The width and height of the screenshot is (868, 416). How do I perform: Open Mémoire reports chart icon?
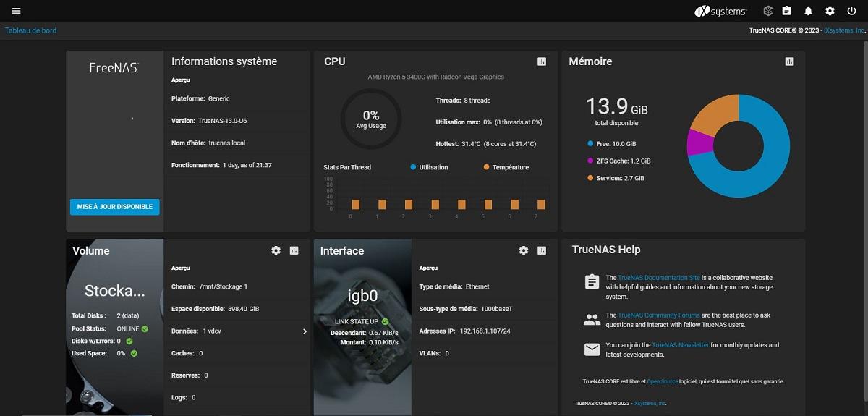click(x=789, y=61)
